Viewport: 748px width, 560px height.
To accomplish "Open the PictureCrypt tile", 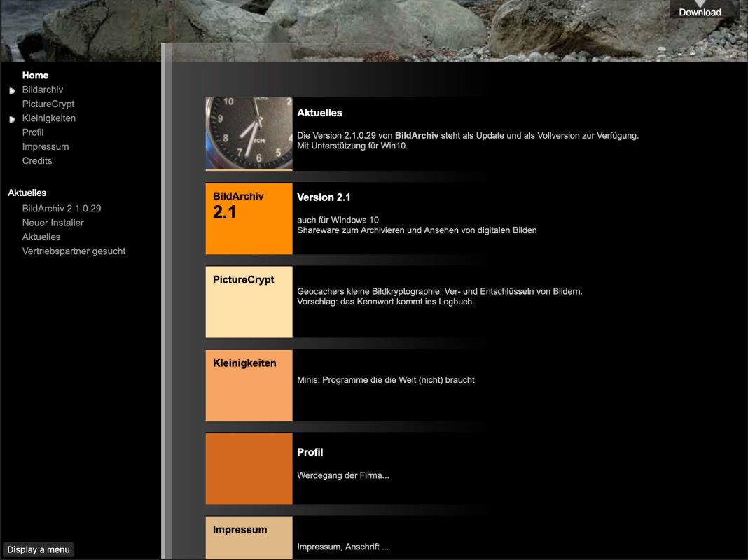I will tap(249, 302).
